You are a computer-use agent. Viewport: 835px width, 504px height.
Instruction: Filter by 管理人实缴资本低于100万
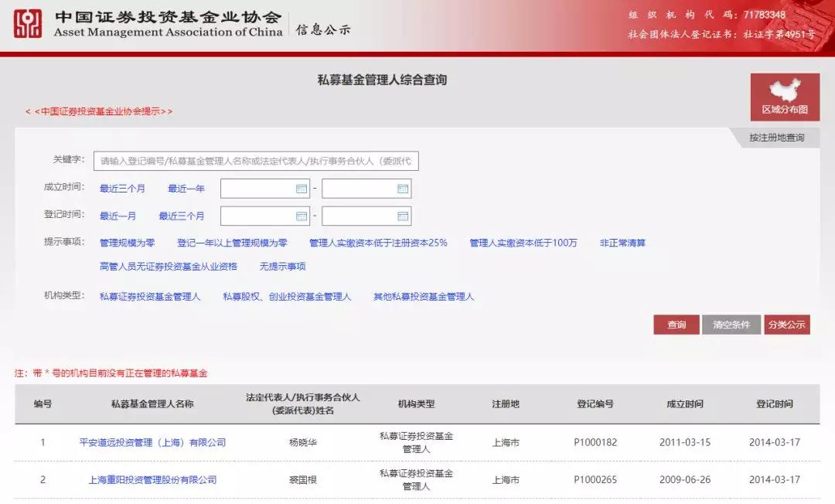[x=523, y=243]
